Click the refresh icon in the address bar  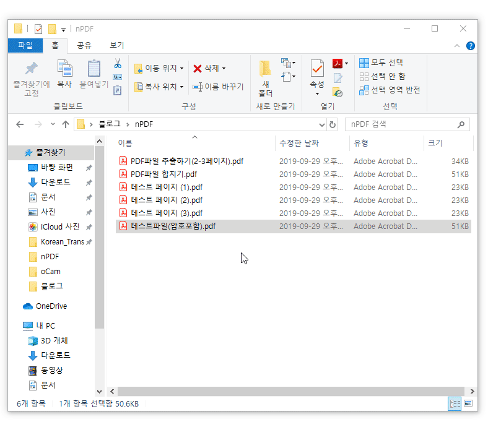pyautogui.click(x=333, y=124)
